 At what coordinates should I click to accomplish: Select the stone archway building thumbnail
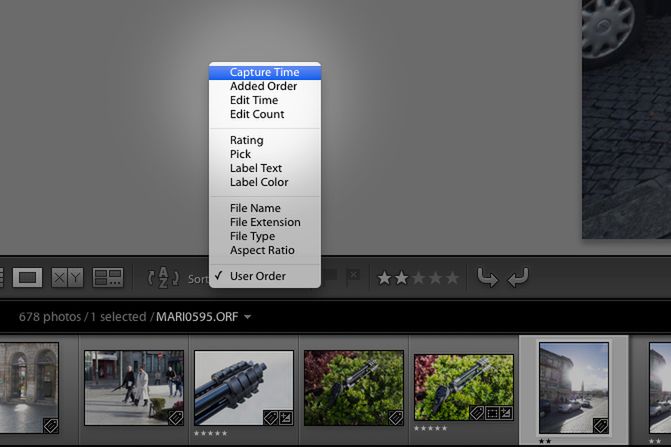pos(29,388)
